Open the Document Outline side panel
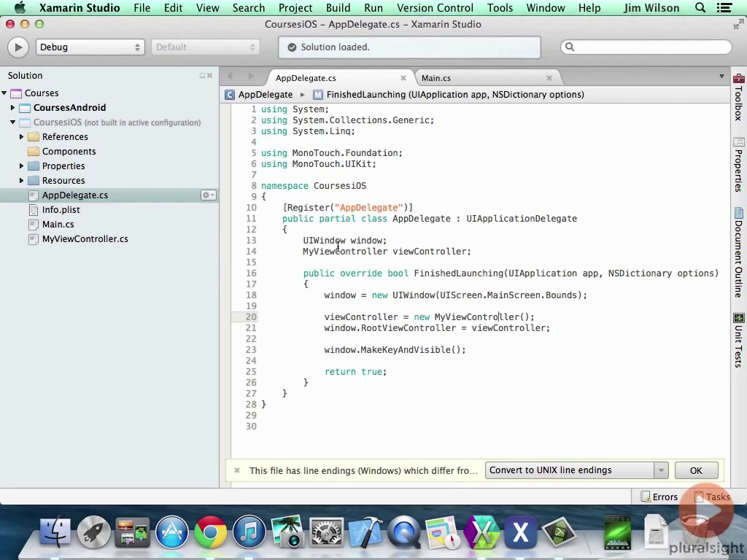Viewport: 747px width, 560px height. click(738, 252)
